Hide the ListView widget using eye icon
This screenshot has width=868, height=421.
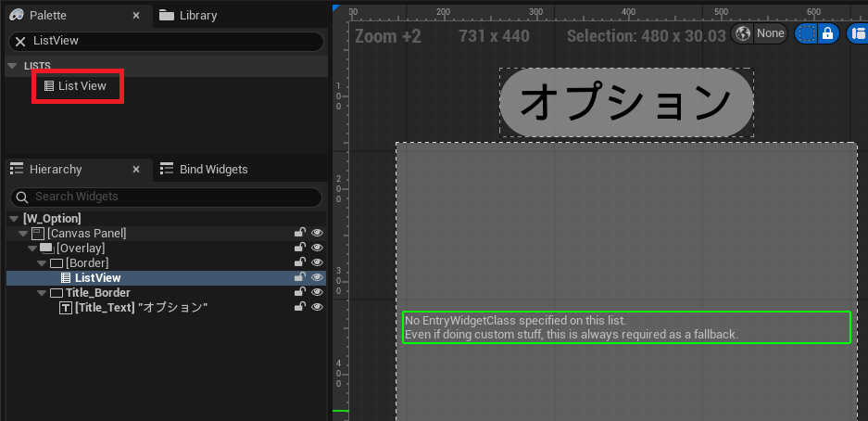[317, 278]
